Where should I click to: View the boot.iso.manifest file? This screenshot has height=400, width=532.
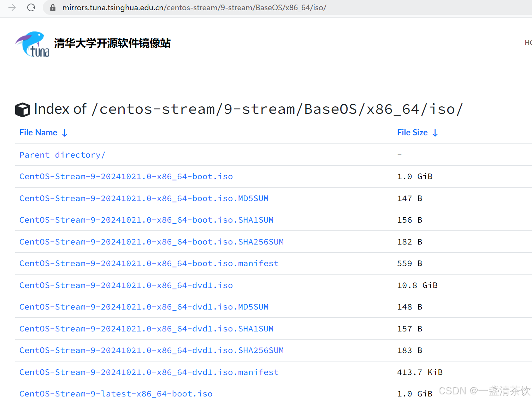coord(149,263)
